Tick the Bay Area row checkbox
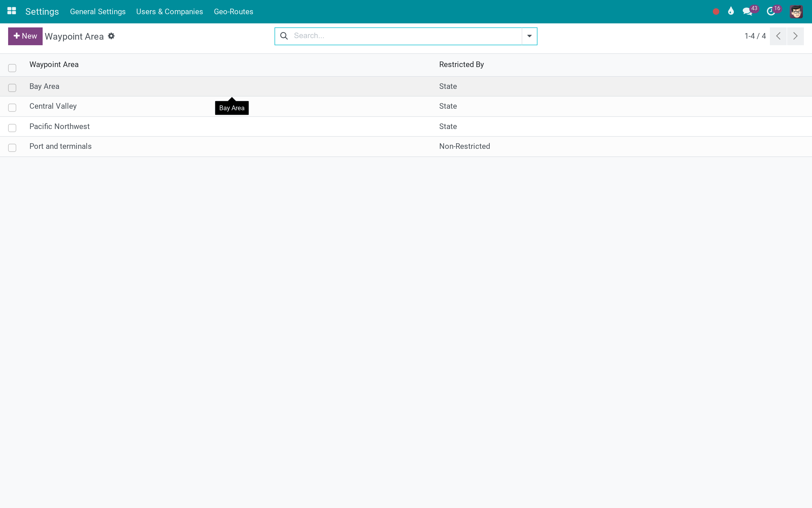812x508 pixels. 12,88
